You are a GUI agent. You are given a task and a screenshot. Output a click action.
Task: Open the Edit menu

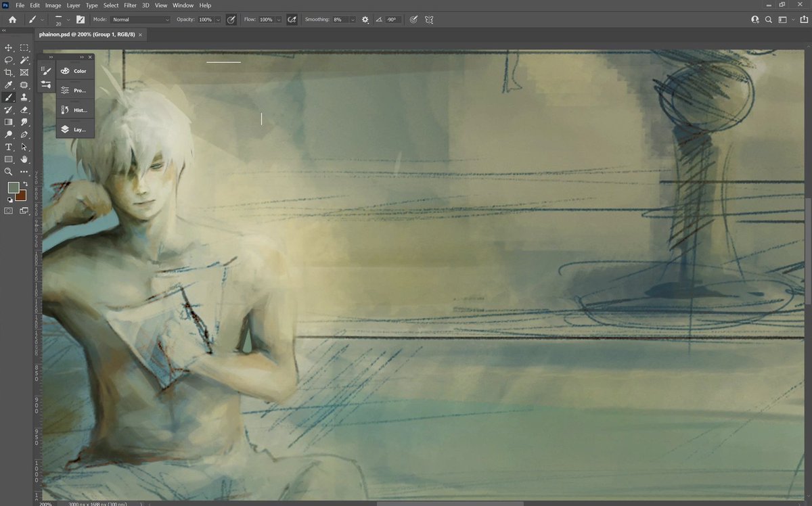click(x=35, y=5)
